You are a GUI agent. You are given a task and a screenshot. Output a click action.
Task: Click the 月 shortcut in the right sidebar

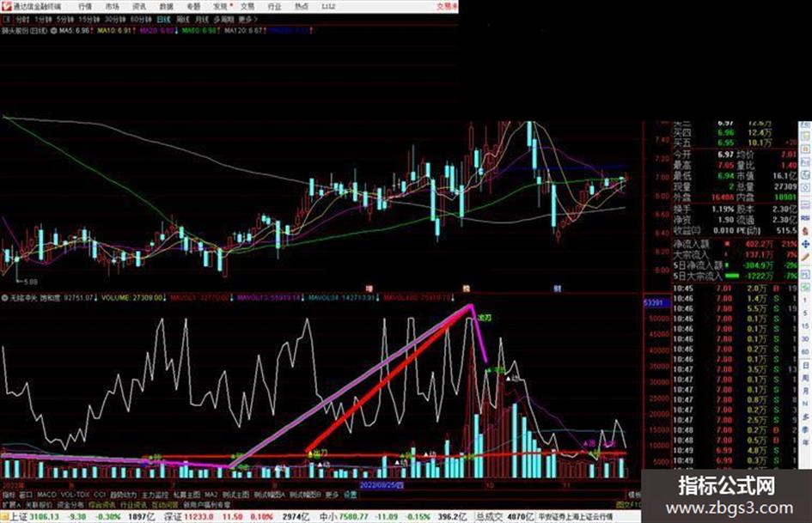[x=805, y=392]
